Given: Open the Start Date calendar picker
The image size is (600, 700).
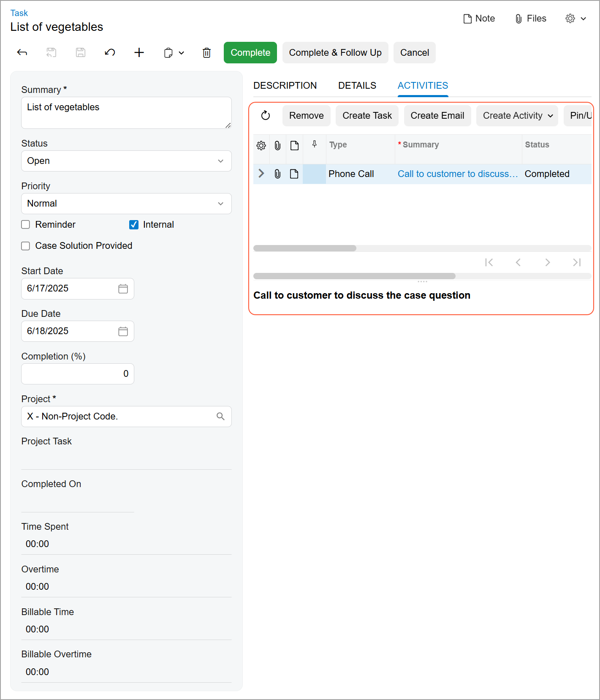Looking at the screenshot, I should [123, 289].
